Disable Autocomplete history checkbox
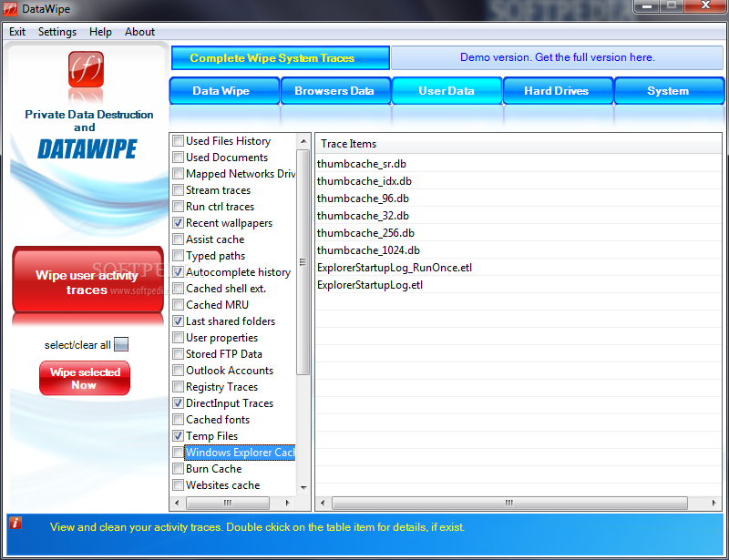 click(178, 272)
